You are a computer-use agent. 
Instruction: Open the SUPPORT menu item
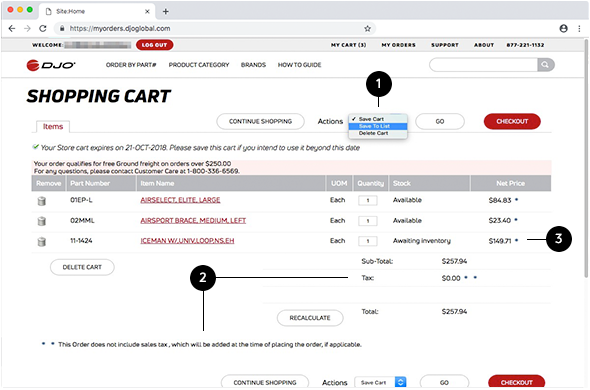[445, 45]
